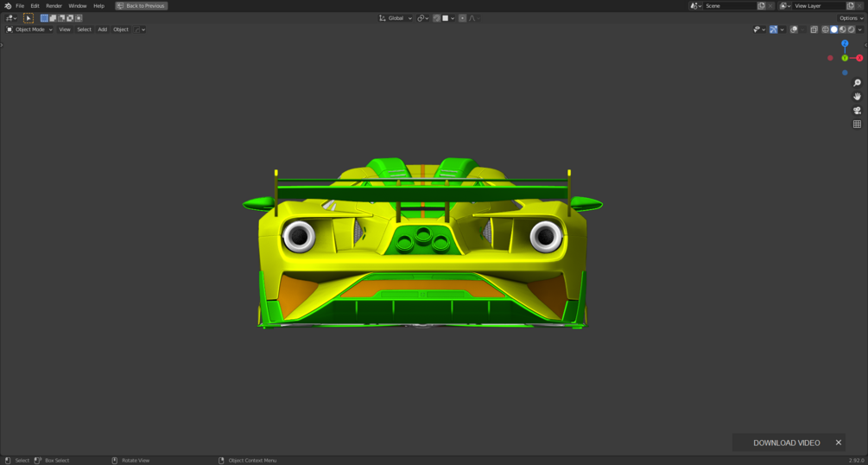Open the gizmo settings dropdown arrow
Screen dimensions: 868x465
pos(782,29)
